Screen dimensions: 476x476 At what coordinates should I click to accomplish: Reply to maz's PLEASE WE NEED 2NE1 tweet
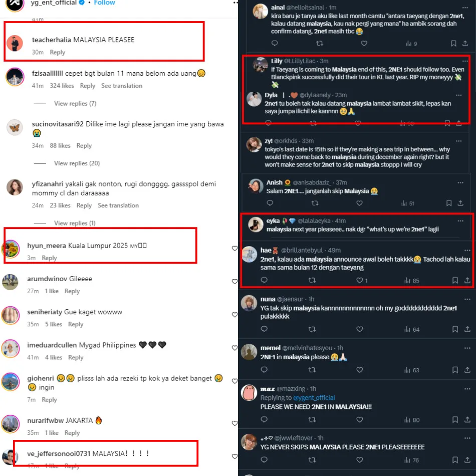pyautogui.click(x=264, y=419)
